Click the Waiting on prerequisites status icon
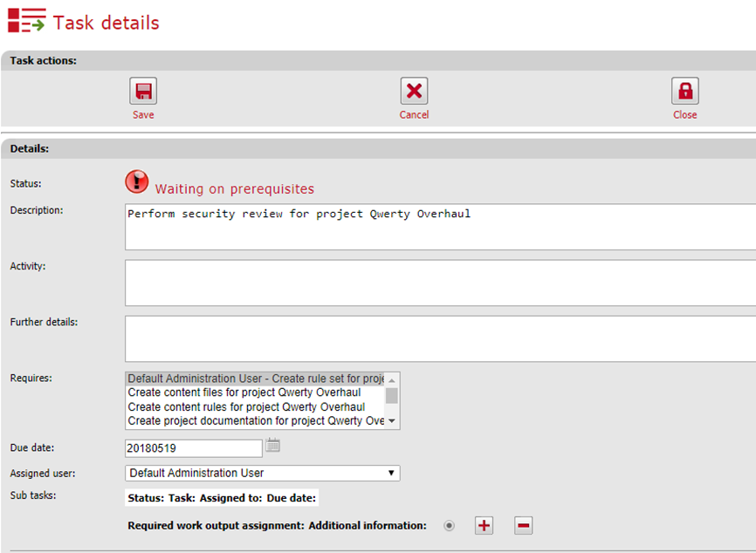The height and width of the screenshot is (553, 756). pyautogui.click(x=137, y=181)
